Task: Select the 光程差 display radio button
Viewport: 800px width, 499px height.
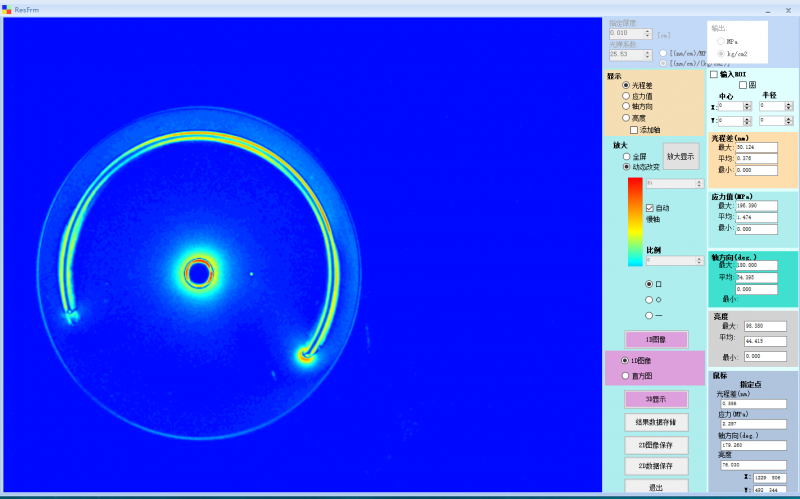Action: 626,86
